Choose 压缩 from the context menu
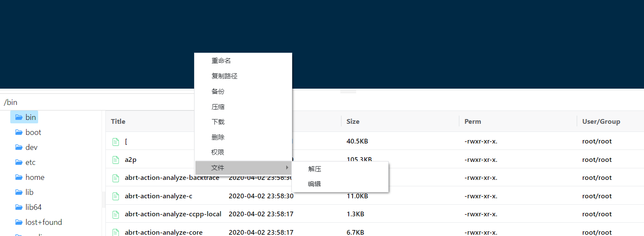Screen dimensions: 644x236 point(218,107)
